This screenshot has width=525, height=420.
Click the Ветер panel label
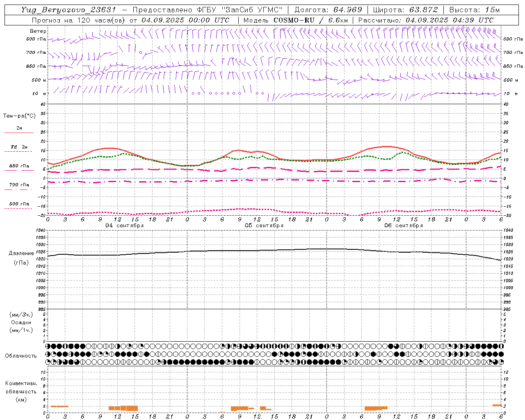38,31
